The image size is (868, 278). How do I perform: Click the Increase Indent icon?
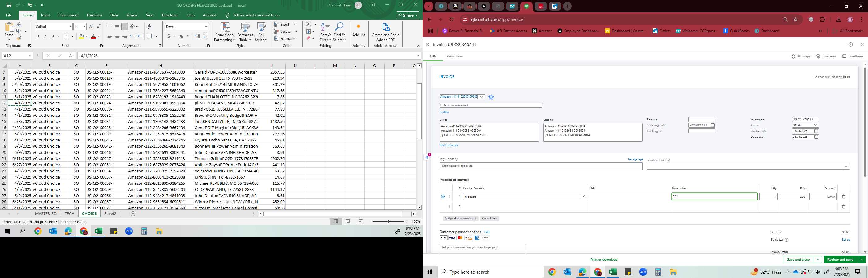pos(140,36)
